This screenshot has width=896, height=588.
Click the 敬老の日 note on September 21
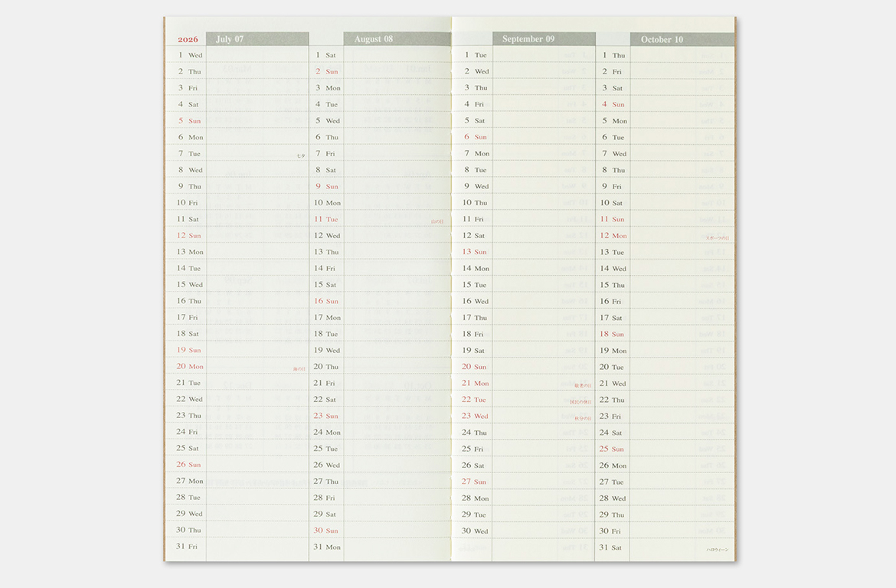[583, 386]
